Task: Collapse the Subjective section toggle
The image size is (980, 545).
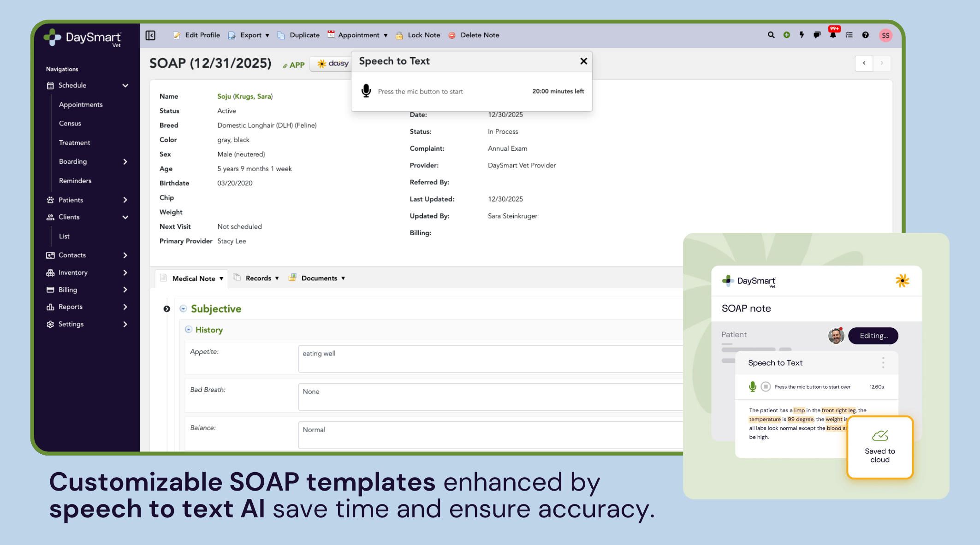Action: tap(183, 309)
